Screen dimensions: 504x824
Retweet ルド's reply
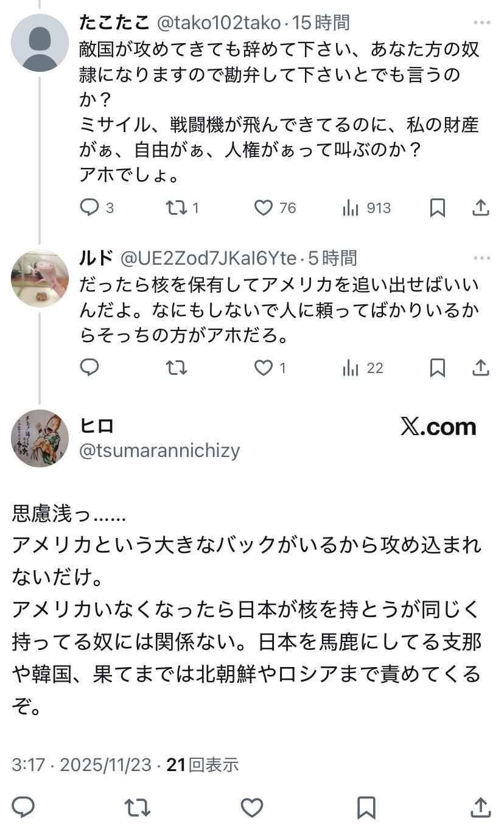(x=177, y=368)
